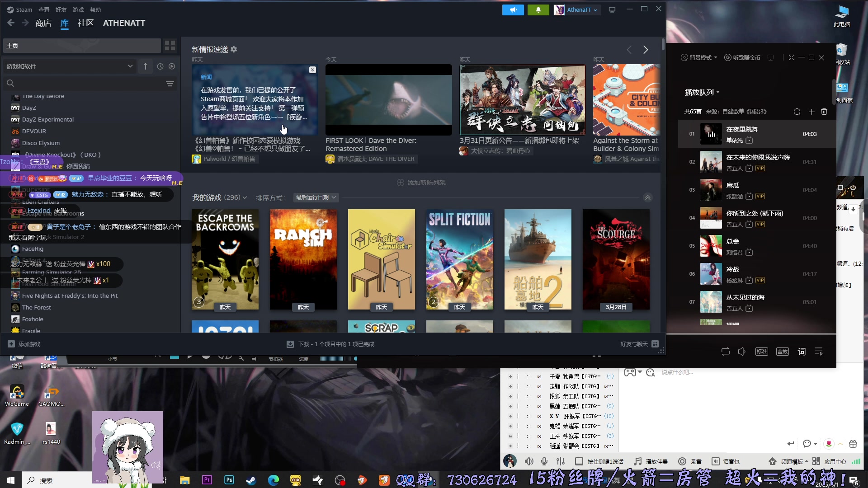Open 社区 community tab

click(85, 23)
